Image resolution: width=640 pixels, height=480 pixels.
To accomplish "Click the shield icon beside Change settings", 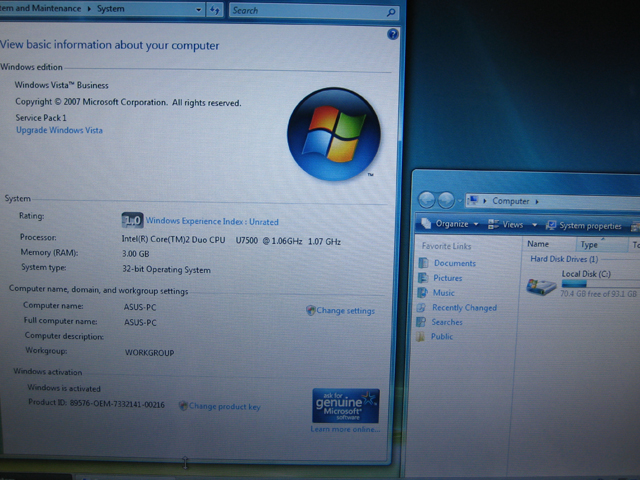I will 311,310.
